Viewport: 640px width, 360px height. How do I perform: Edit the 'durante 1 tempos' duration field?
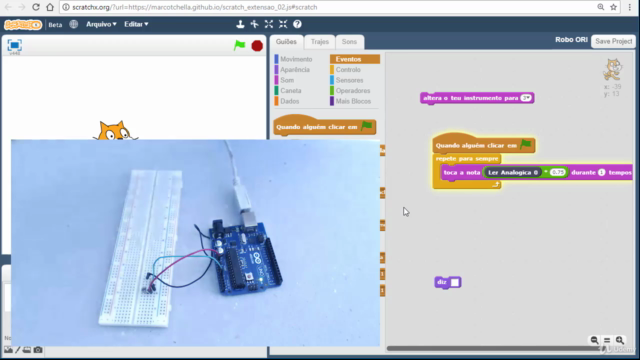click(x=602, y=172)
